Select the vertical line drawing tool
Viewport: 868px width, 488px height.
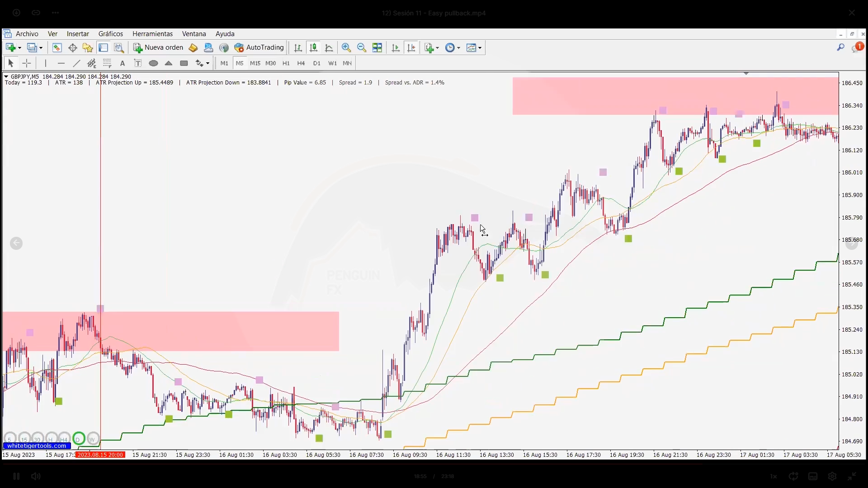[46, 63]
